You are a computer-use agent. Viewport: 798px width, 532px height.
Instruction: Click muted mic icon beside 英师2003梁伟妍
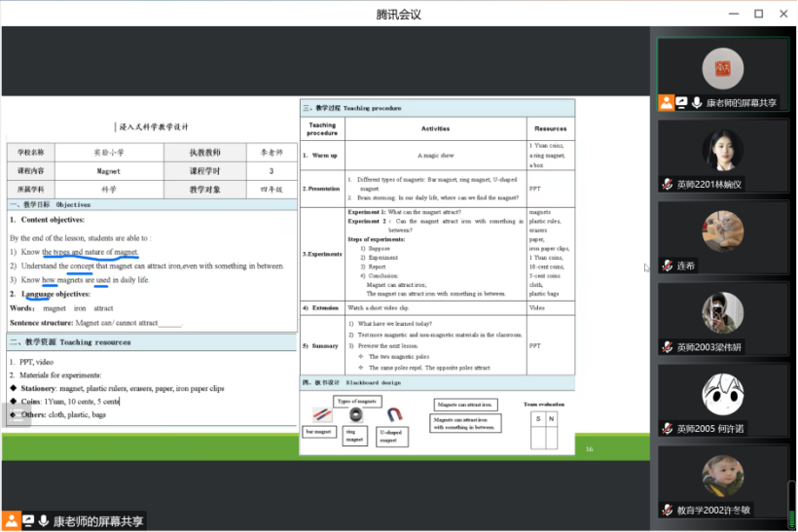[x=668, y=347]
